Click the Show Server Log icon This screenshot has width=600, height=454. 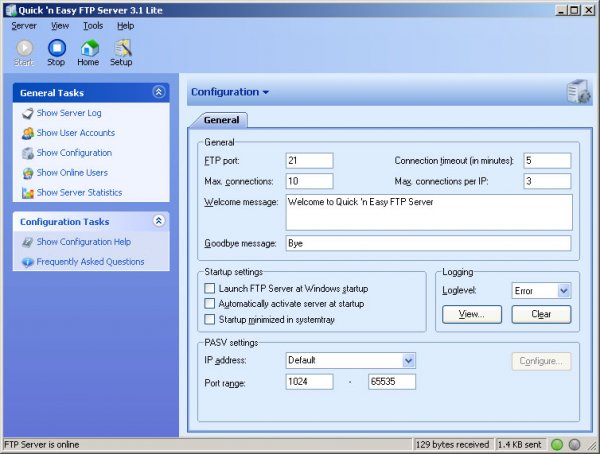pyautogui.click(x=27, y=113)
